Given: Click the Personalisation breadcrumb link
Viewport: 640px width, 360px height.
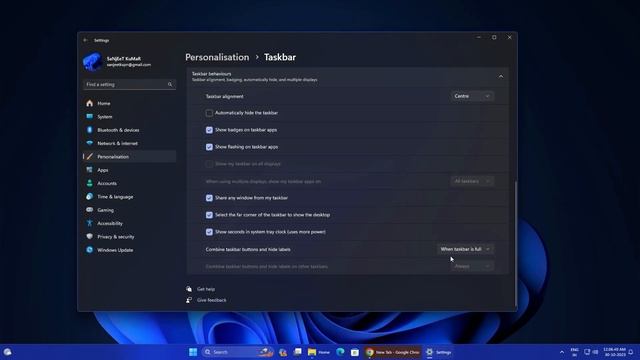Looking at the screenshot, I should click(x=217, y=57).
